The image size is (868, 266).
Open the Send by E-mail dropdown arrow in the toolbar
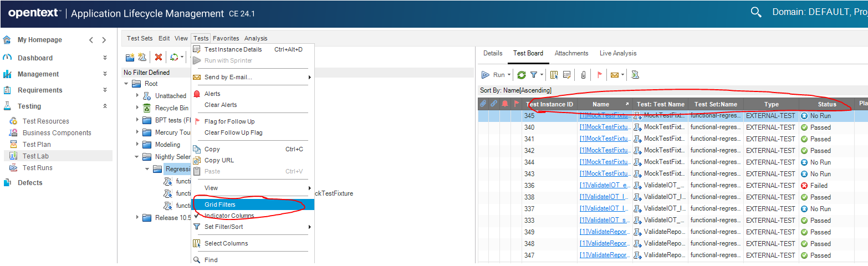click(x=623, y=75)
